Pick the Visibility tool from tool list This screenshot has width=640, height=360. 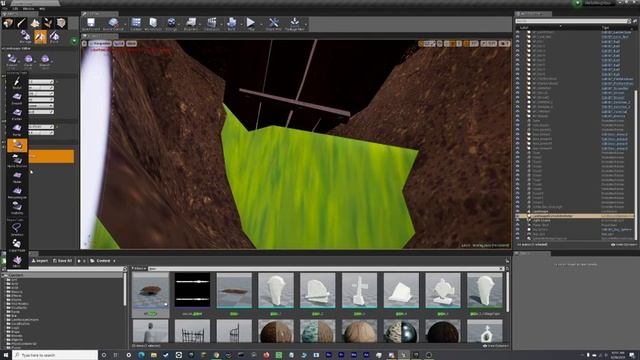[17, 208]
